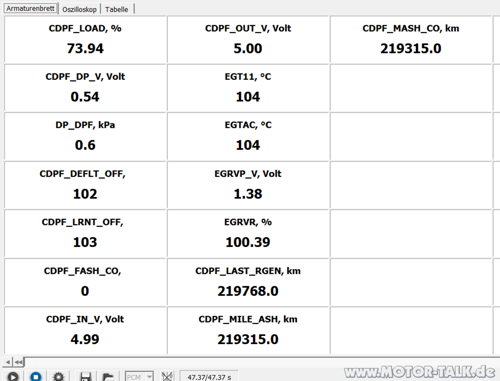Open settings via the gear icon
Image resolution: width=500 pixels, height=381 pixels.
(x=59, y=377)
